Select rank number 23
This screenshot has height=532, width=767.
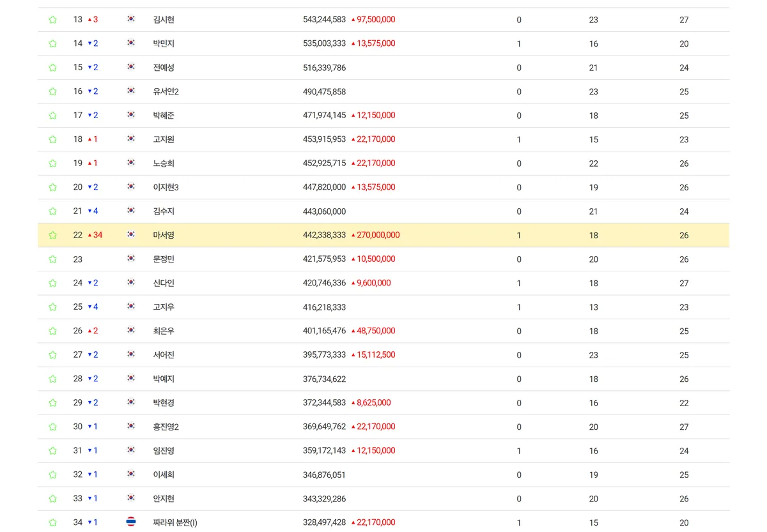[x=78, y=259]
